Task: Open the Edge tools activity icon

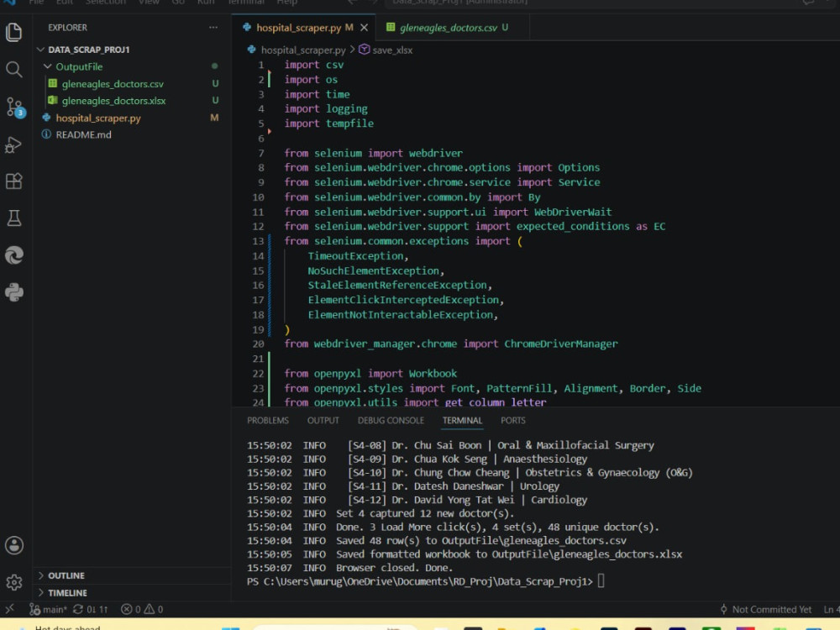Action: [x=14, y=255]
